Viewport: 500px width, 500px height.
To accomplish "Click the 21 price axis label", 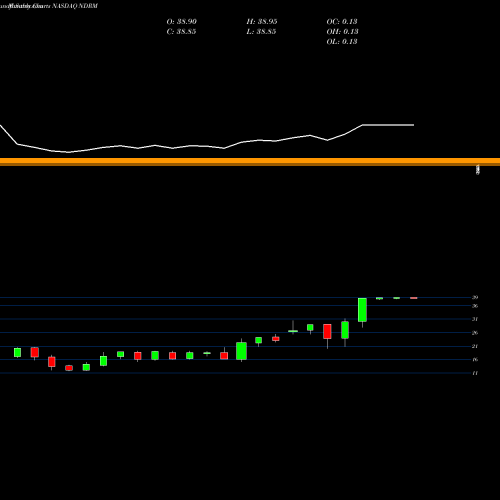I will coord(475,346).
